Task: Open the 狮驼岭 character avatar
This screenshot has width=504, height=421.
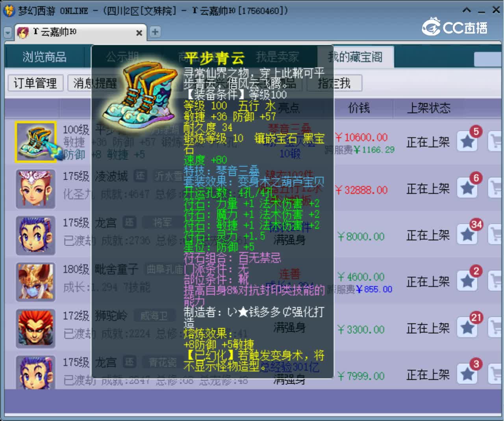Action: click(x=35, y=328)
